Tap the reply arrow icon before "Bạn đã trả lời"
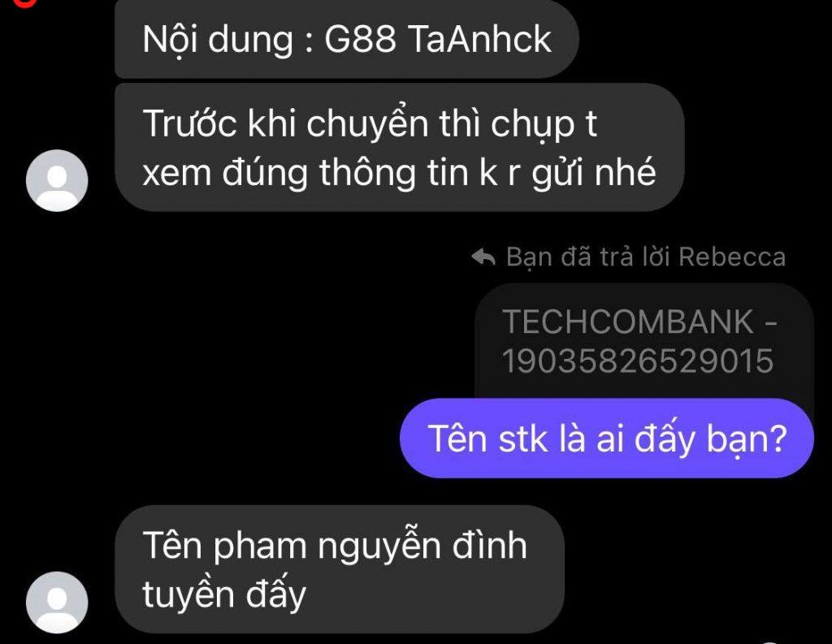This screenshot has width=832, height=644. click(x=483, y=257)
